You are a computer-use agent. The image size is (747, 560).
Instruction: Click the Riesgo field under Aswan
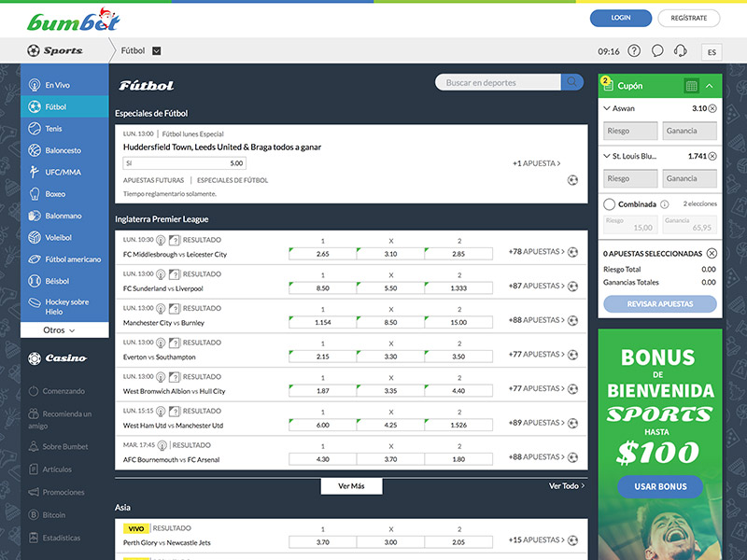[630, 131]
